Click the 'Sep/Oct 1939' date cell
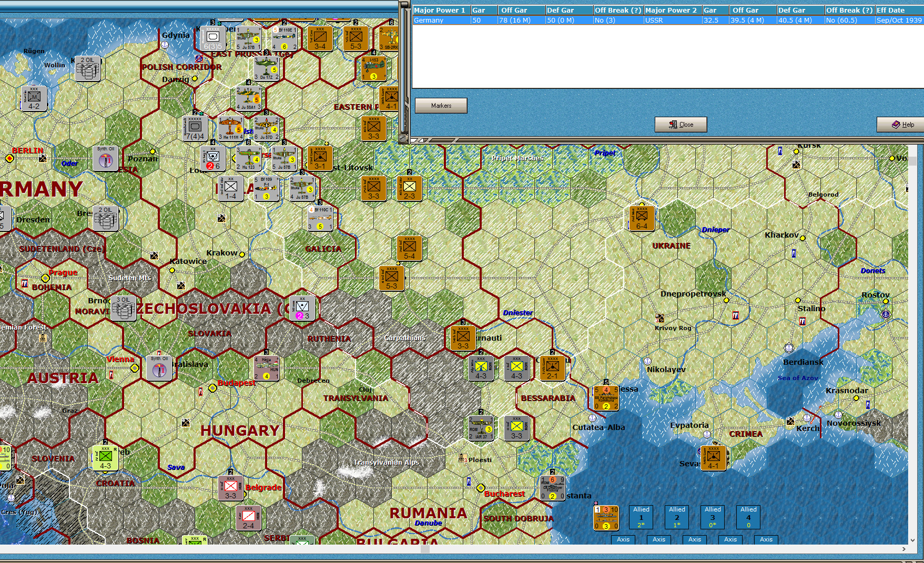Screen dimensions: 924x563 pos(899,20)
